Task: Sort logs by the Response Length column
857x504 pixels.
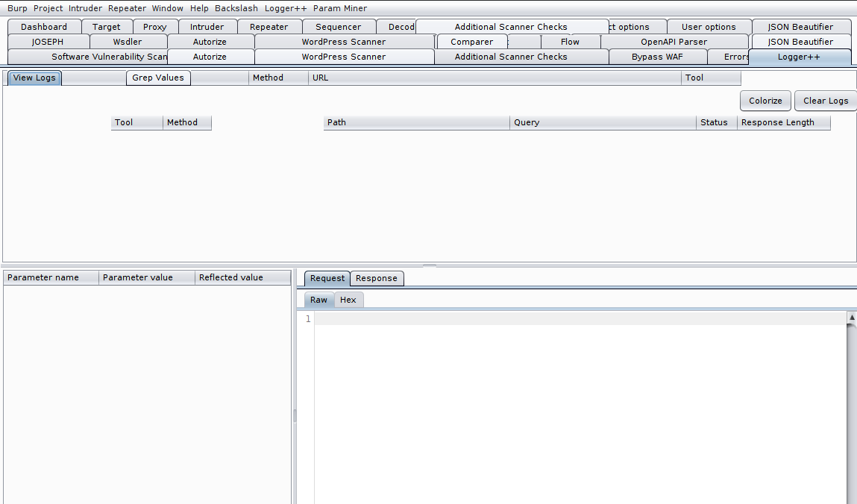Action: tap(784, 122)
